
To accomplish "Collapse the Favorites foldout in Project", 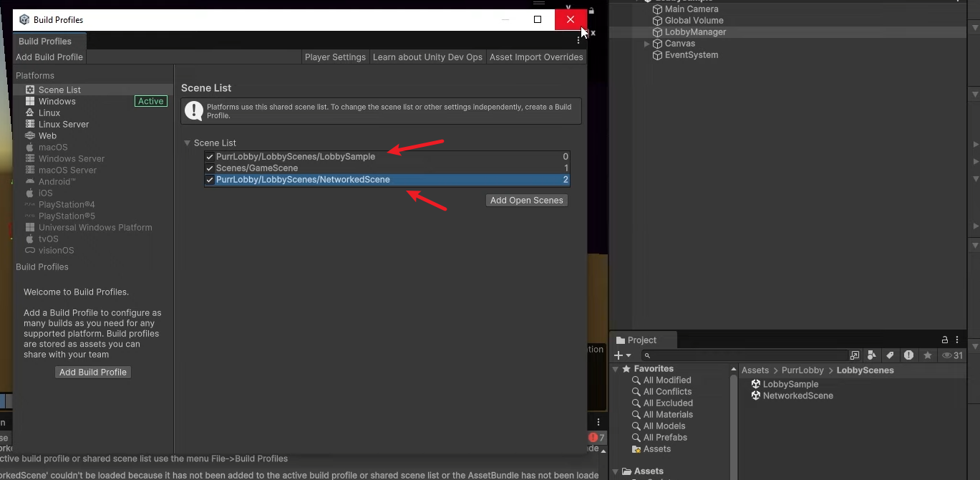I will pyautogui.click(x=615, y=369).
